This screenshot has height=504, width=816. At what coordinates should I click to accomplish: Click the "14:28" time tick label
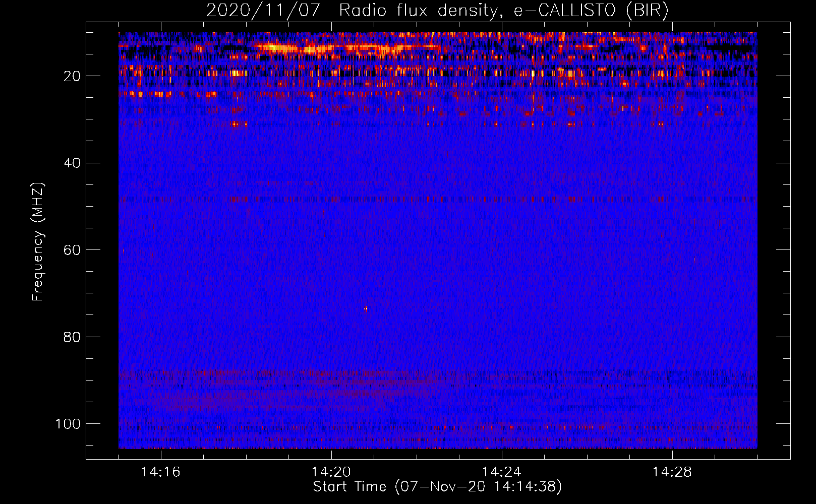672,472
